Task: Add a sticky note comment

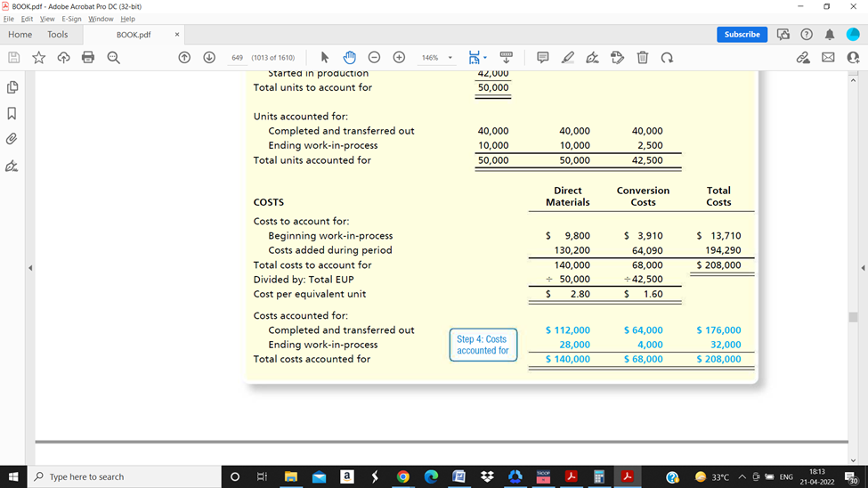Action: point(542,58)
